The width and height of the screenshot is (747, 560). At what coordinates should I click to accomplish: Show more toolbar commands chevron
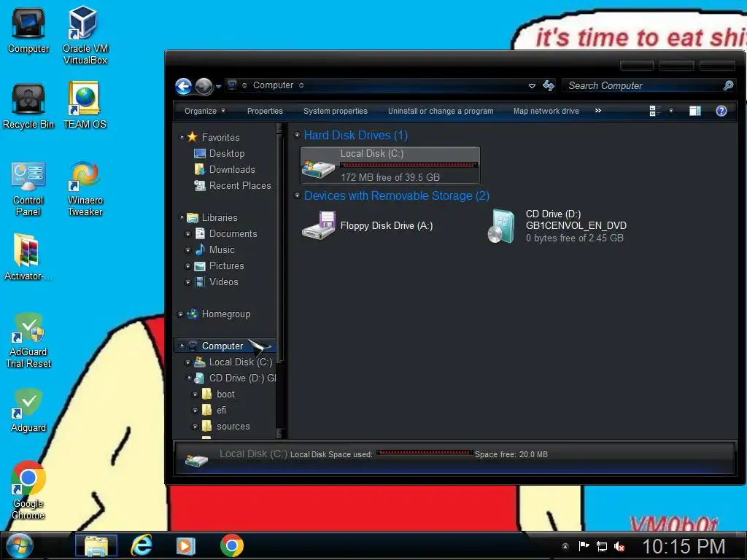coord(598,111)
